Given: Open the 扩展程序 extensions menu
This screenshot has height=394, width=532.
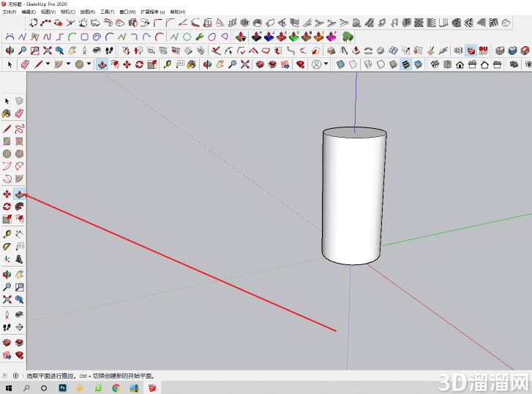Looking at the screenshot, I should click(153, 12).
